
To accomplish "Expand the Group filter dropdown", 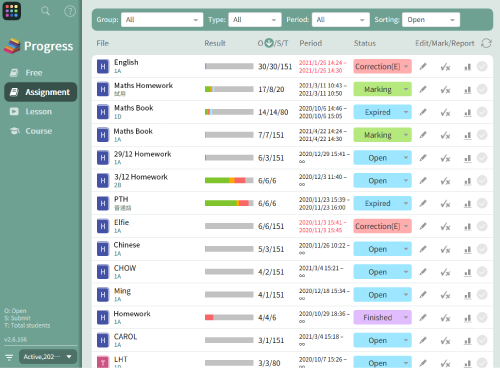I will coord(162,20).
